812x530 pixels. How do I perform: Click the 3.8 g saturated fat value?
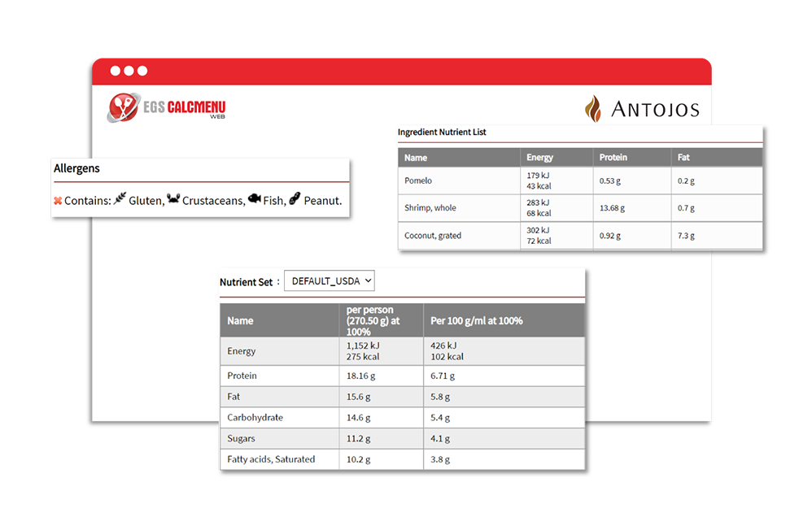(x=440, y=459)
